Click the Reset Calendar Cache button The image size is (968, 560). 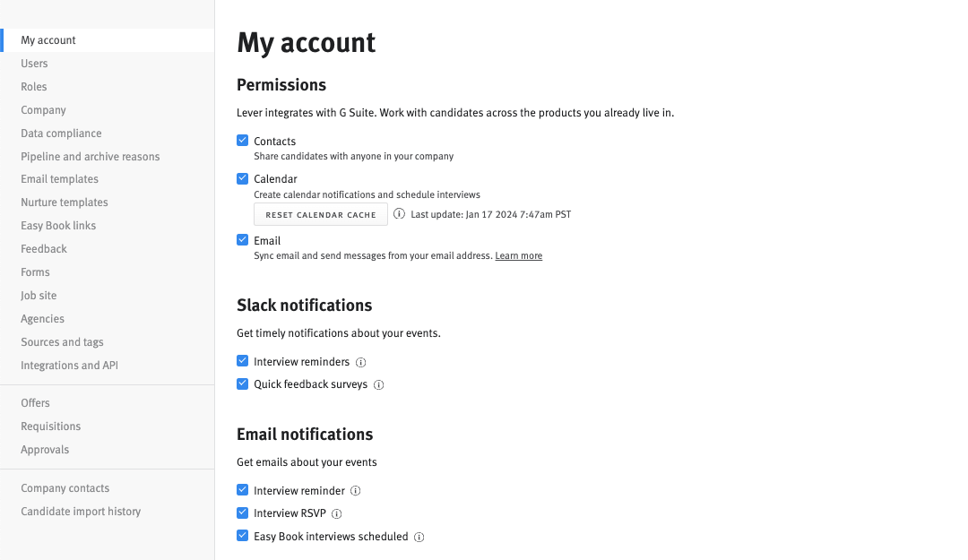pyautogui.click(x=320, y=214)
